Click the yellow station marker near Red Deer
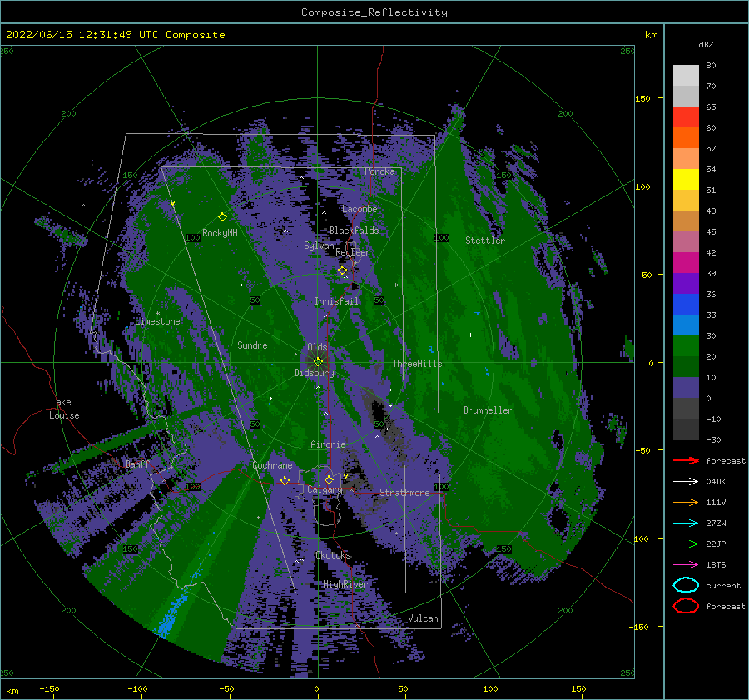 [x=343, y=271]
